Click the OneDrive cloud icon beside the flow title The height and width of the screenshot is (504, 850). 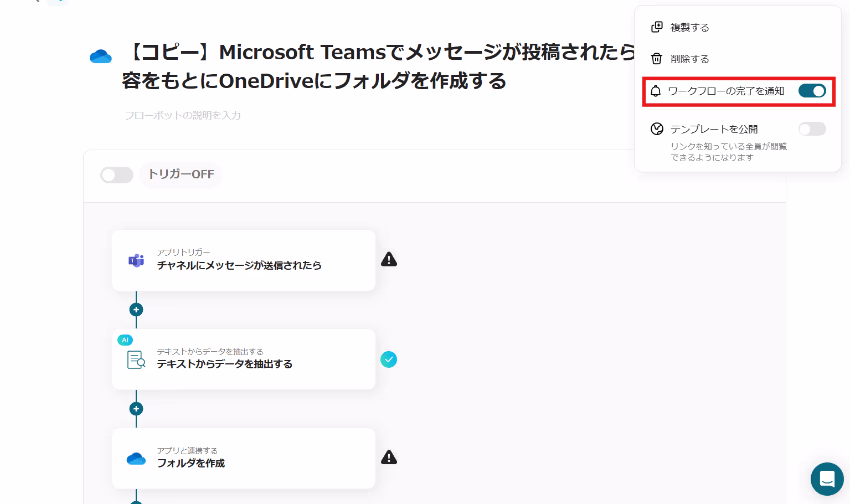point(101,56)
